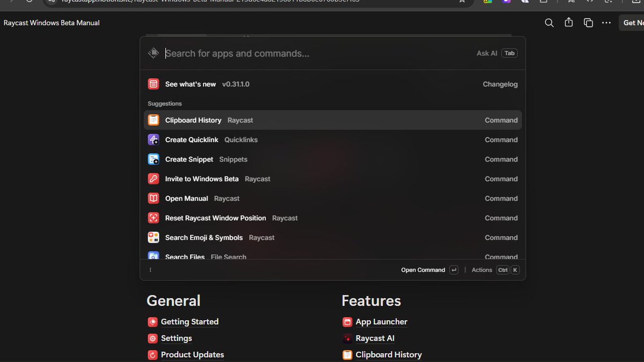The height and width of the screenshot is (362, 644).
Task: Open the Product Updates link
Action: coord(192,354)
